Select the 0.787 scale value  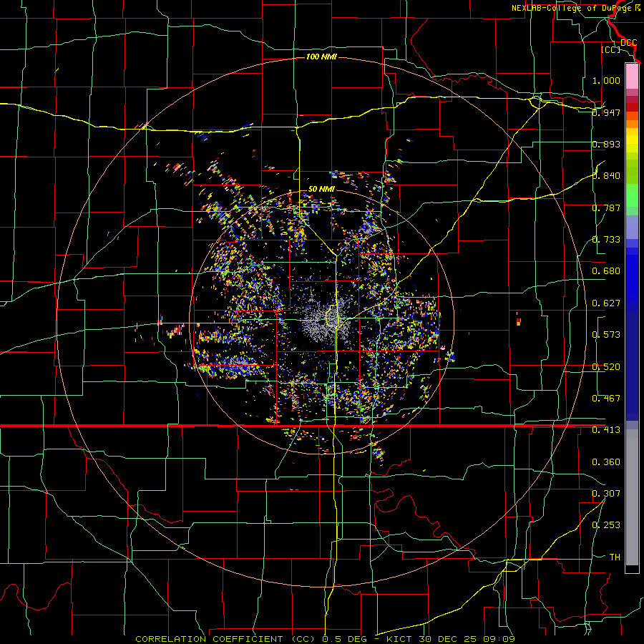(606, 208)
